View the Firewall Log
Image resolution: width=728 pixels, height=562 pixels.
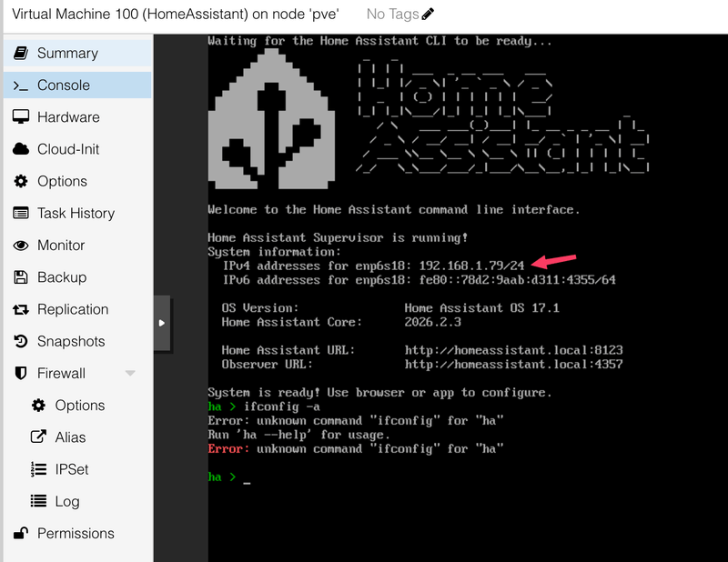77,501
